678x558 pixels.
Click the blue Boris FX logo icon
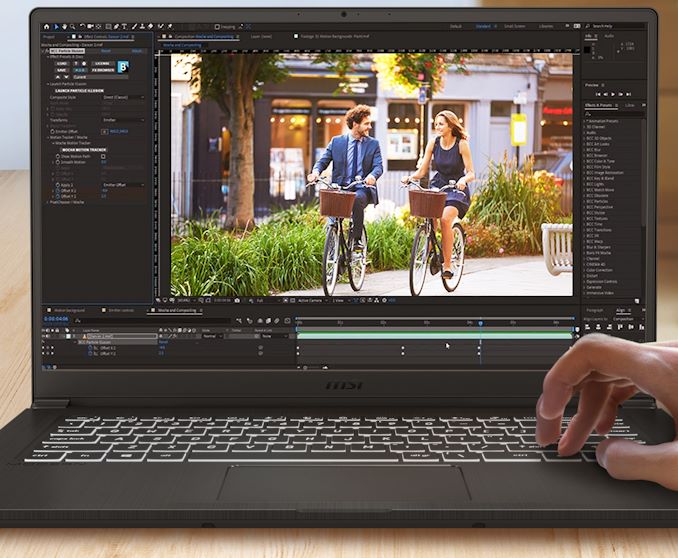coord(123,68)
